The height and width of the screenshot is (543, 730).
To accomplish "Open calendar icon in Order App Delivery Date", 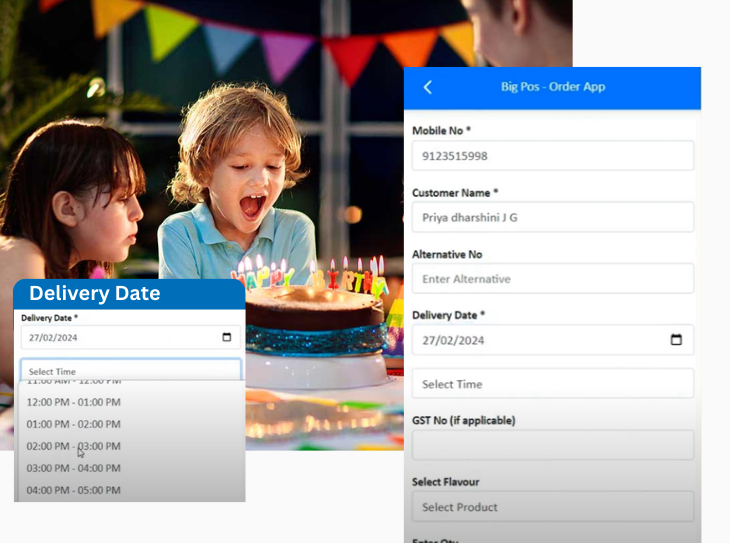I will coord(676,339).
